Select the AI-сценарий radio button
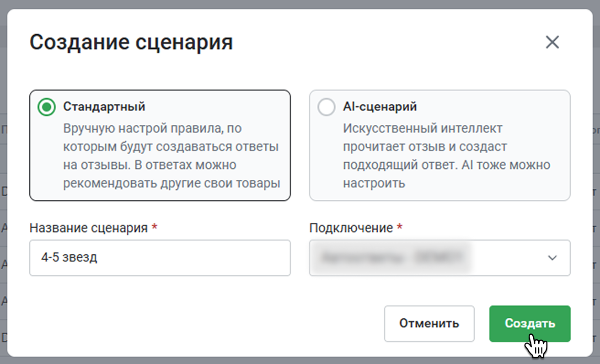Image resolution: width=600 pixels, height=364 pixels. 326,107
